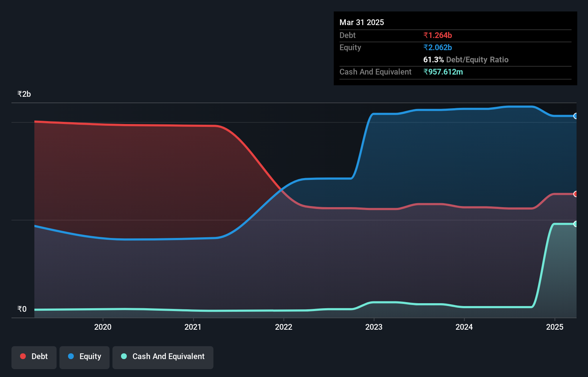The width and height of the screenshot is (588, 377).
Task: Click the blue Equity legend dot
Action: (71, 356)
